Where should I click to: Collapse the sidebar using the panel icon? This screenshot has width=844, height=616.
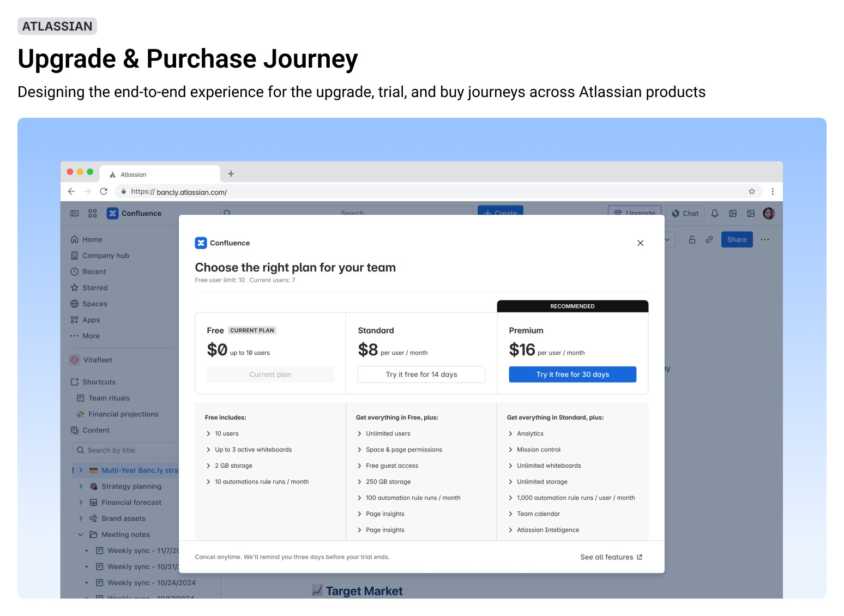tap(74, 213)
